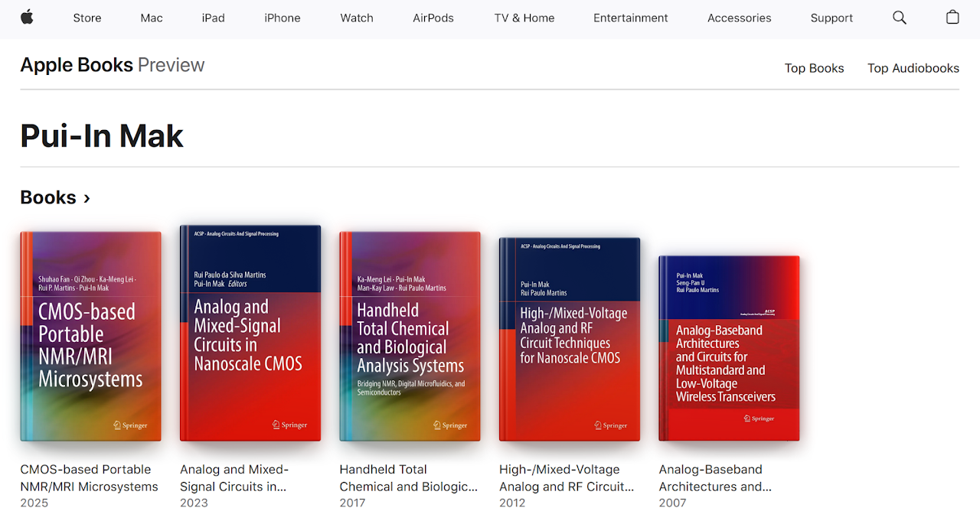
Task: Select TV & Home menu
Action: 524,18
